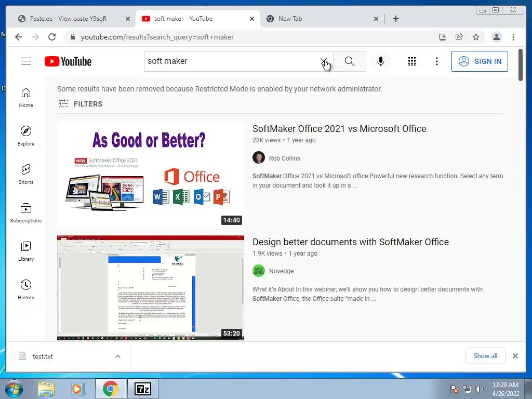Open YouTube settings three-dot menu

[437, 61]
